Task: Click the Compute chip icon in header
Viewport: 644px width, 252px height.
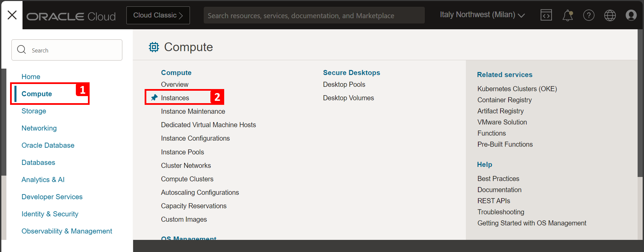Action: coord(154,47)
